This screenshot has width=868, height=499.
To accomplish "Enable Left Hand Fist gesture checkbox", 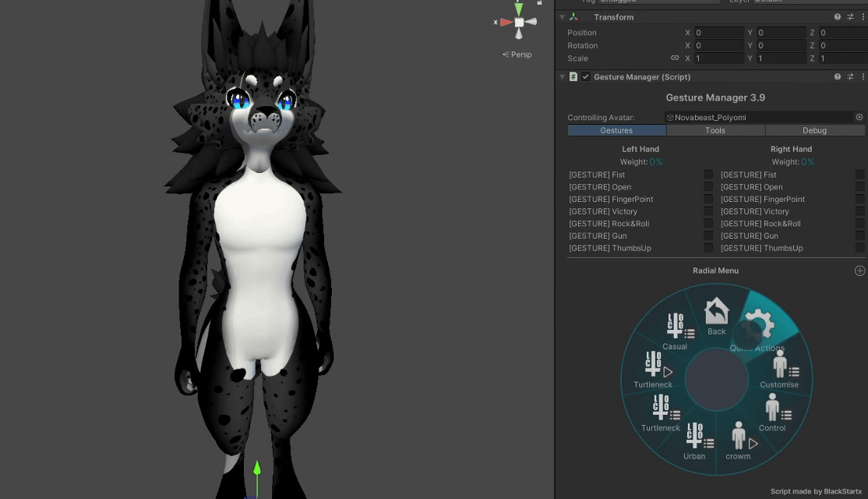I will pos(708,175).
